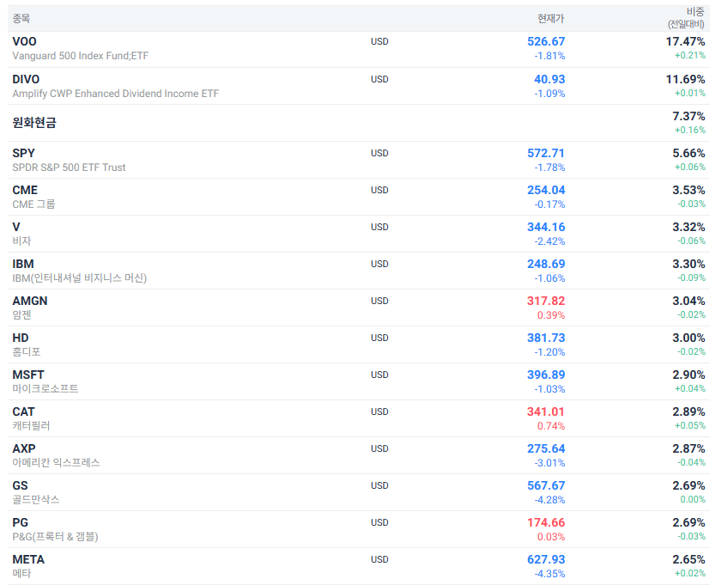Open the CME ticker
The width and height of the screenshot is (728, 585).
coord(25,190)
